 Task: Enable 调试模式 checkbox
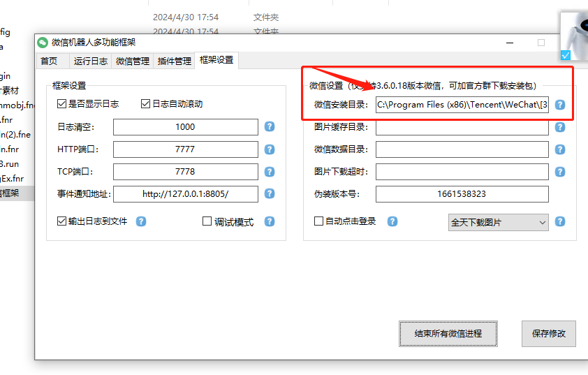[207, 221]
